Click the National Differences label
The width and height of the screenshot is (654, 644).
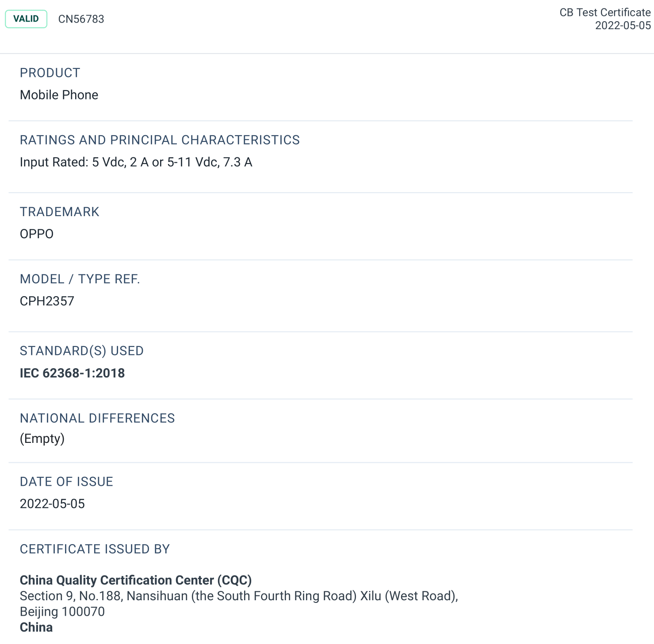click(x=97, y=418)
